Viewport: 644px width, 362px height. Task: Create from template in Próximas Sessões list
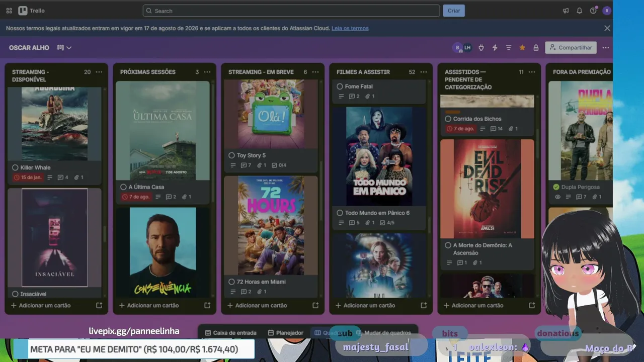(x=207, y=305)
